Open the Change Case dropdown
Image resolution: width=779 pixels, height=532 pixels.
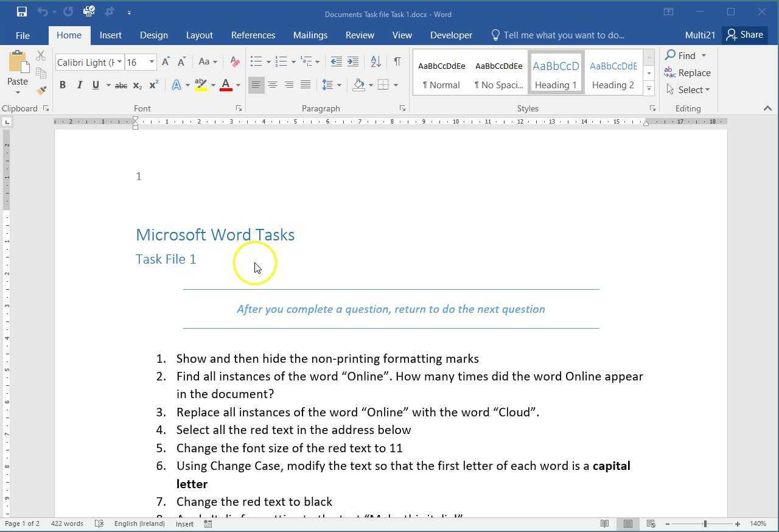pos(208,62)
